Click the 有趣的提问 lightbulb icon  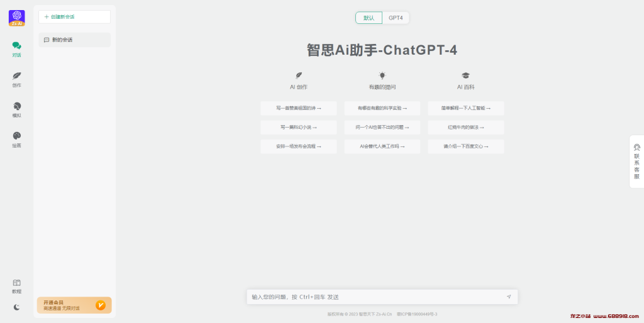(x=382, y=75)
